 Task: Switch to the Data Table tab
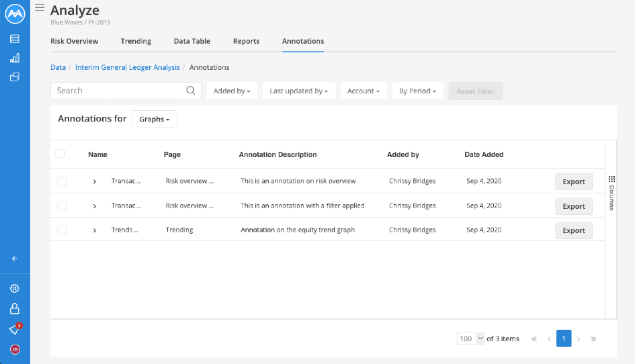click(192, 41)
